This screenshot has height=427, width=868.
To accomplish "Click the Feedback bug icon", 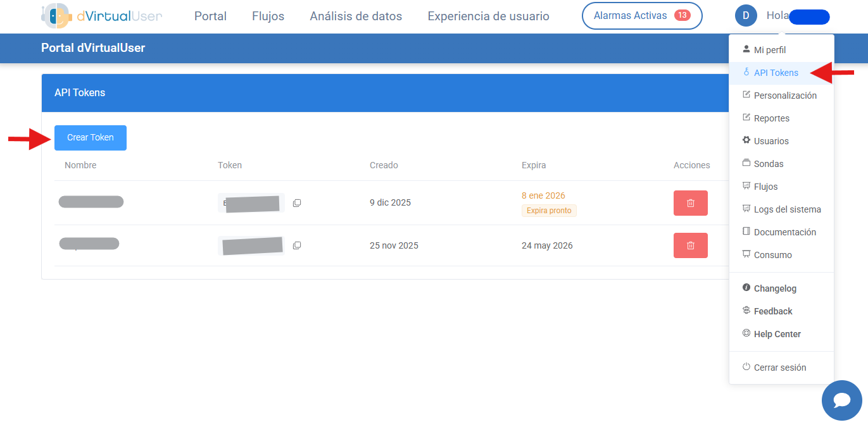I will coord(746,311).
